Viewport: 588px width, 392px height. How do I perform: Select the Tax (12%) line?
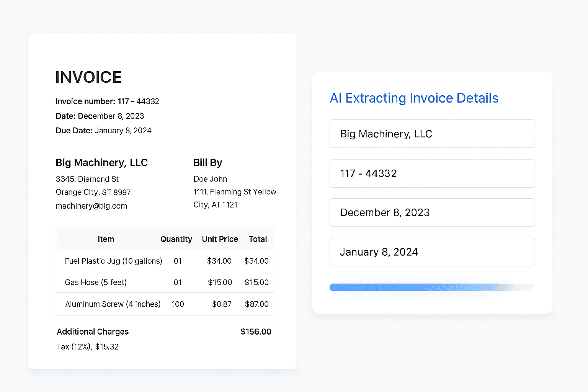[88, 347]
